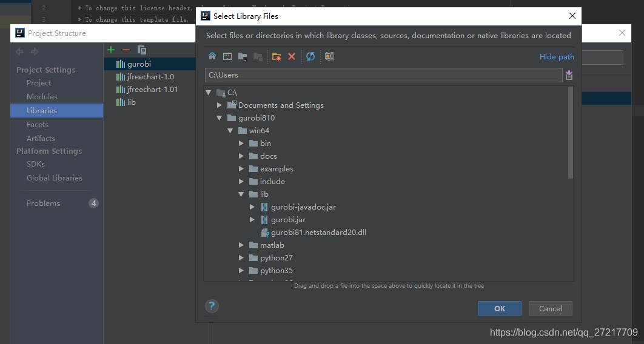Click the red Delete icon in dialog toolbar
The image size is (644, 344).
click(292, 56)
